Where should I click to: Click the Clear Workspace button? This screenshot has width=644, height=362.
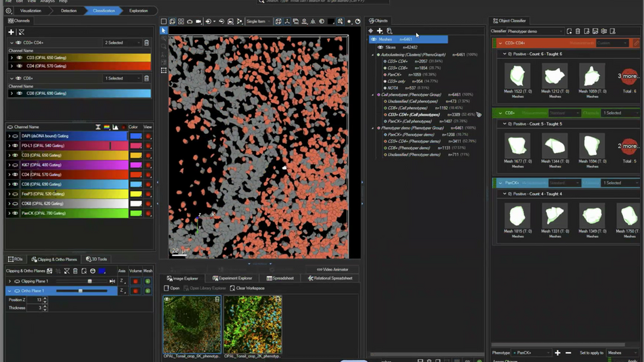click(247, 288)
